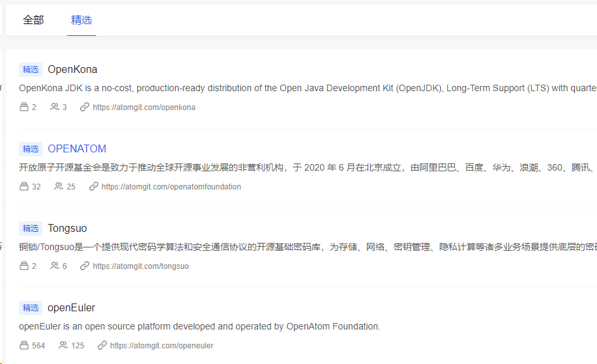Click the repository count 2 for OpenKona
Screen dimensions: 597x364
click(34, 107)
